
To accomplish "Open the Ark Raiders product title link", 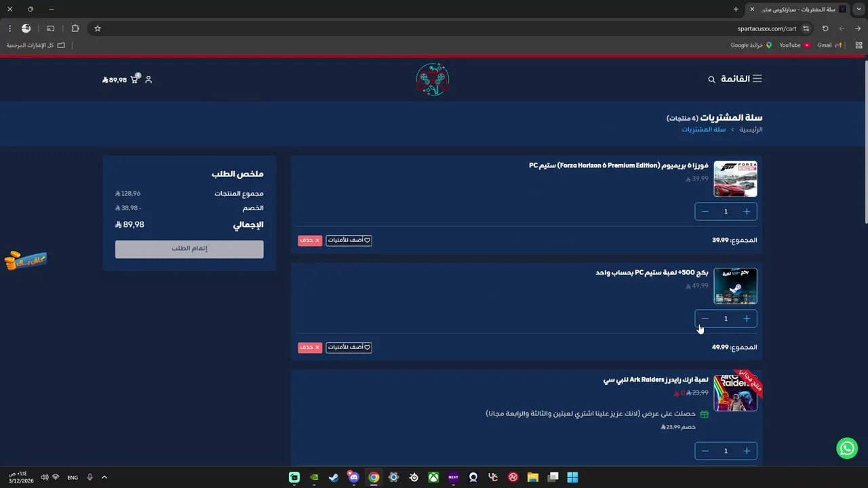I will (656, 380).
